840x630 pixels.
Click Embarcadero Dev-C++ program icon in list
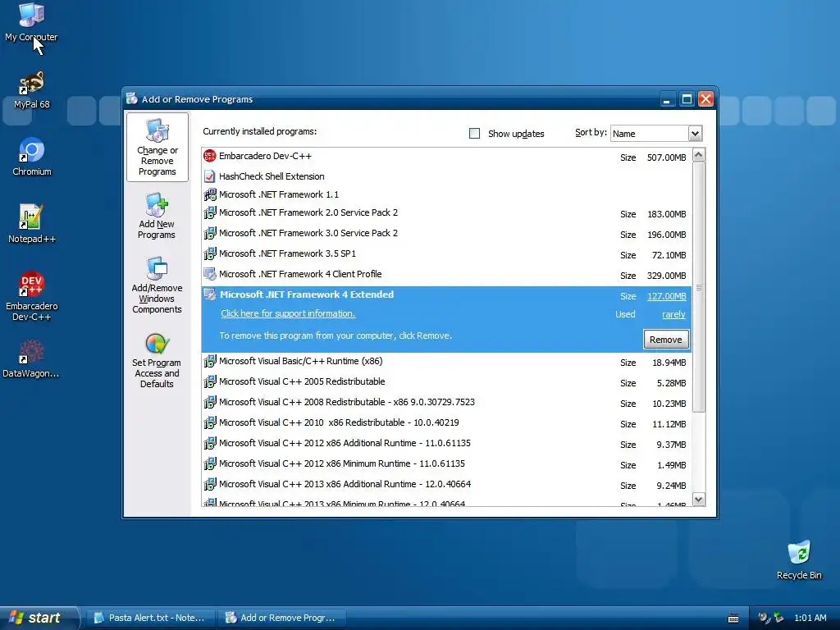click(209, 156)
